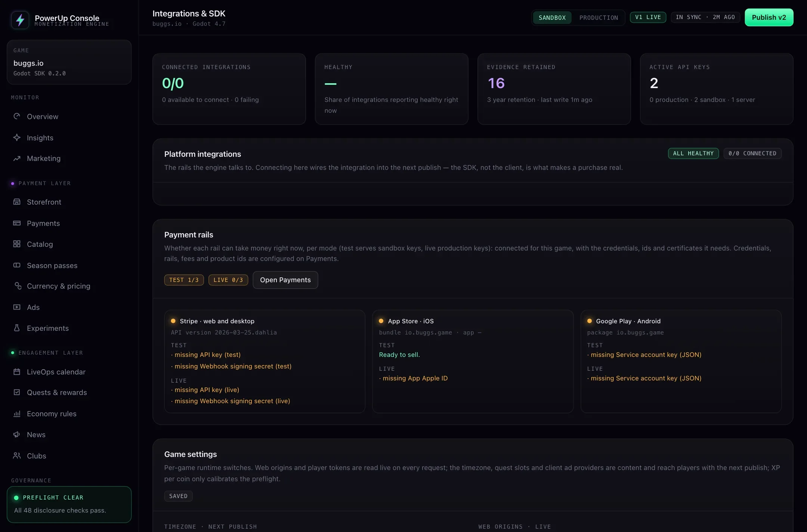Click 'Ready to sell.' status text

[399, 355]
